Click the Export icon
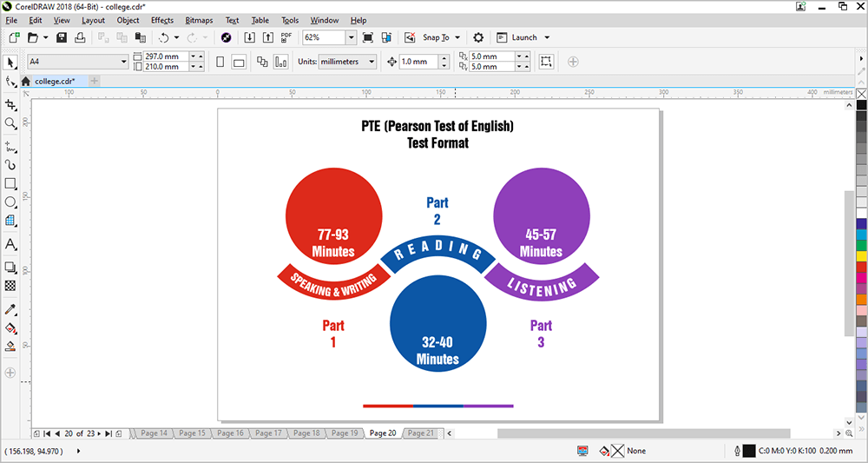The height and width of the screenshot is (463, 868). pos(268,37)
